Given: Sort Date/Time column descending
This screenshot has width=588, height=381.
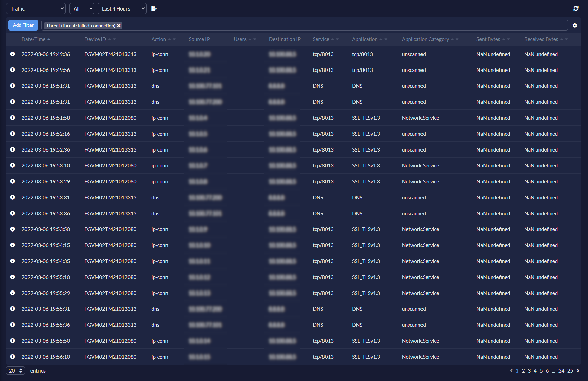Looking at the screenshot, I should (x=50, y=40).
